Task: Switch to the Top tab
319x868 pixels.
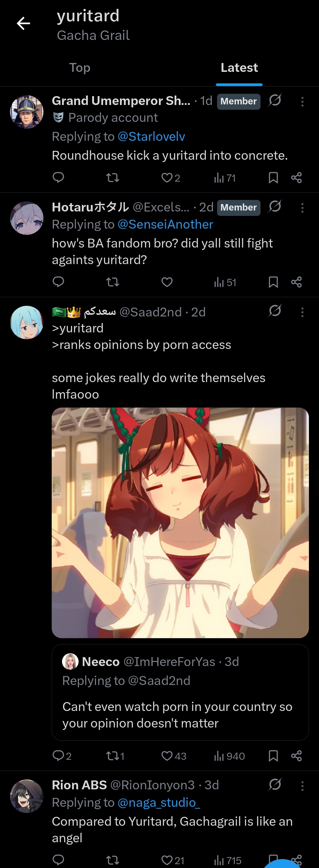Action: point(80,68)
